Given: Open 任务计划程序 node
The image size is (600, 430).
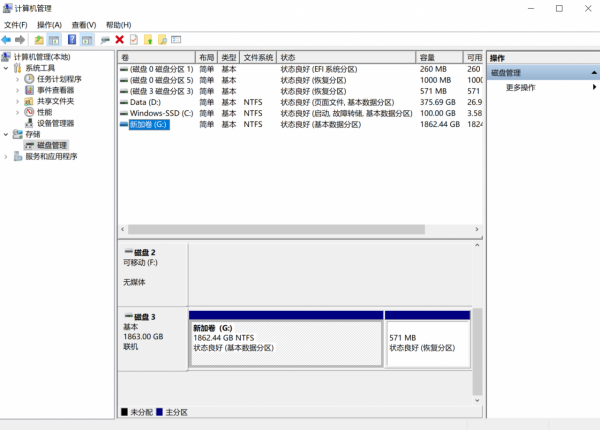Looking at the screenshot, I should tap(59, 79).
